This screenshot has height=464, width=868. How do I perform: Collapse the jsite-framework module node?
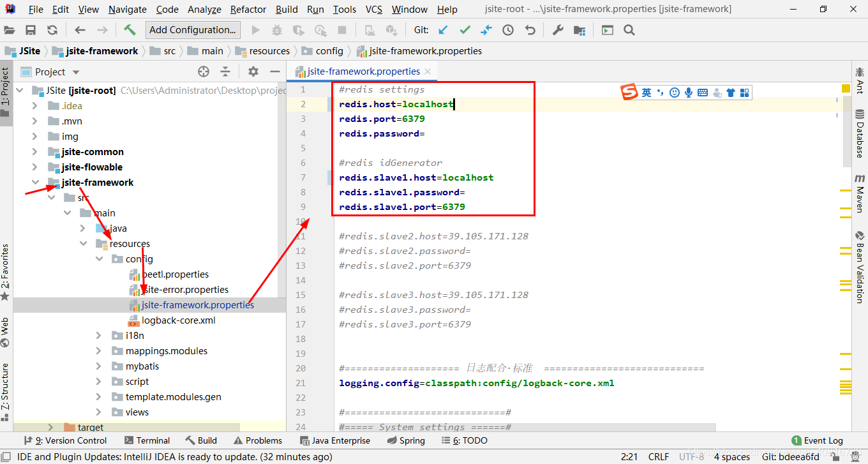(x=34, y=183)
